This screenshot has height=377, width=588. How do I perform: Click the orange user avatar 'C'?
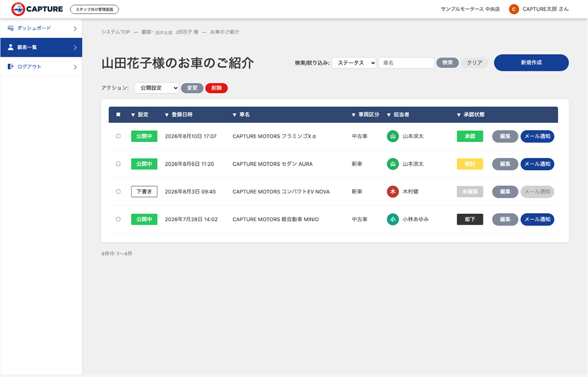click(x=514, y=9)
